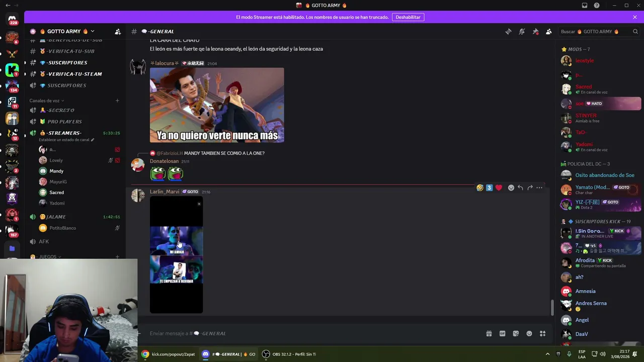Open more message options menu
Viewport: 644px width, 362px height.
click(x=539, y=188)
